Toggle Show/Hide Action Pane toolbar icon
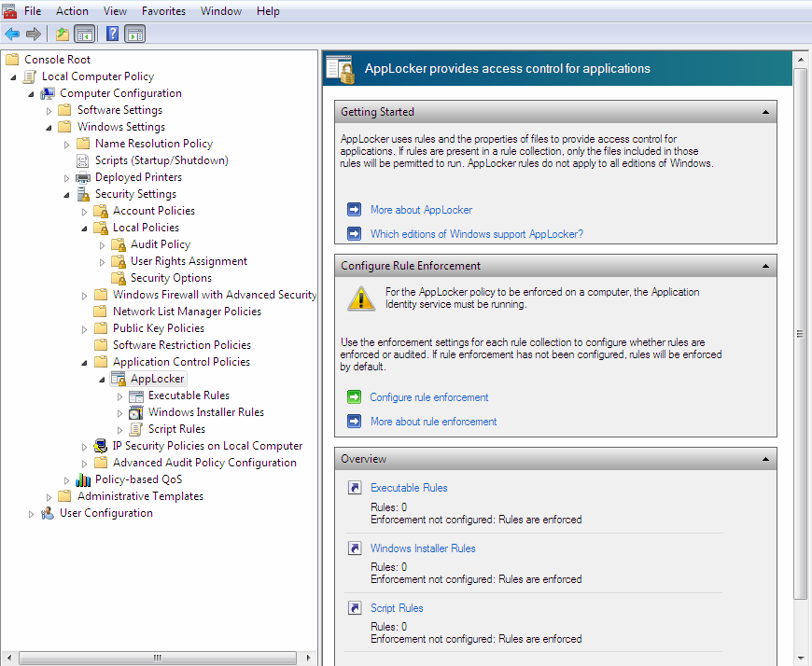 tap(135, 35)
